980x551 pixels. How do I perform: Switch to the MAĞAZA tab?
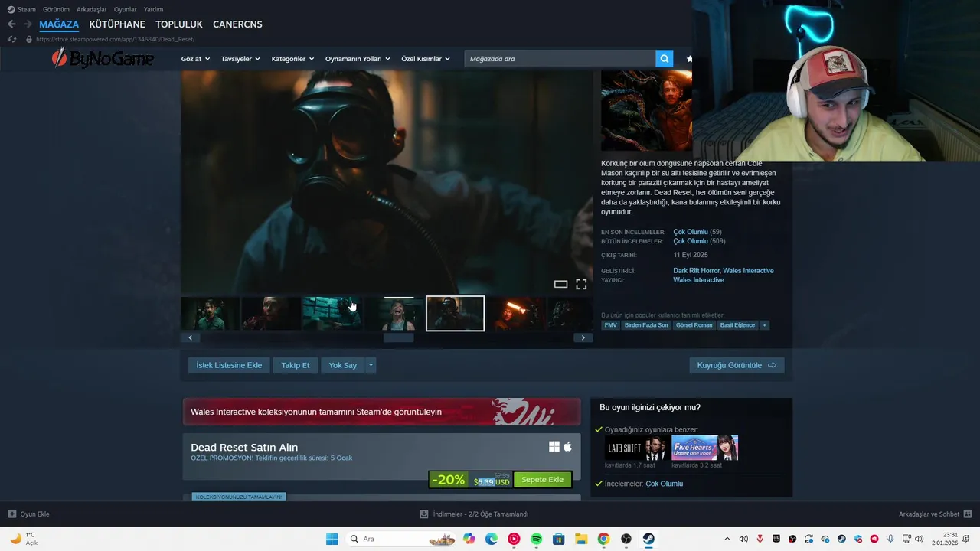[59, 24]
